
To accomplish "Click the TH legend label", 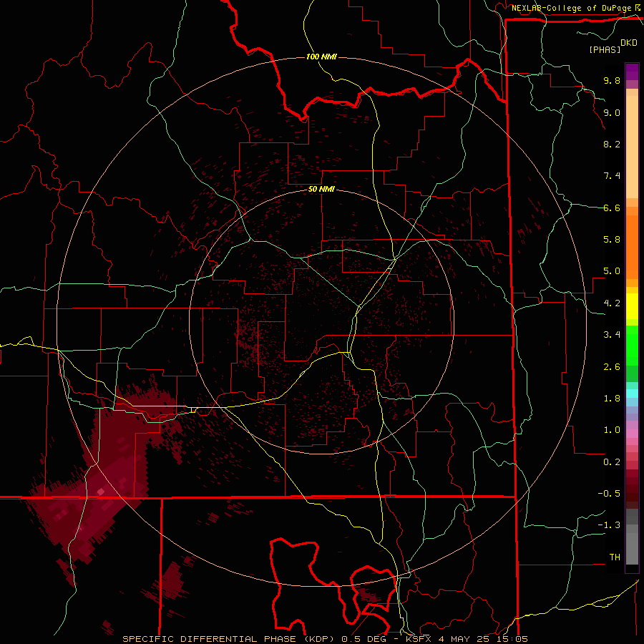I will tap(615, 557).
